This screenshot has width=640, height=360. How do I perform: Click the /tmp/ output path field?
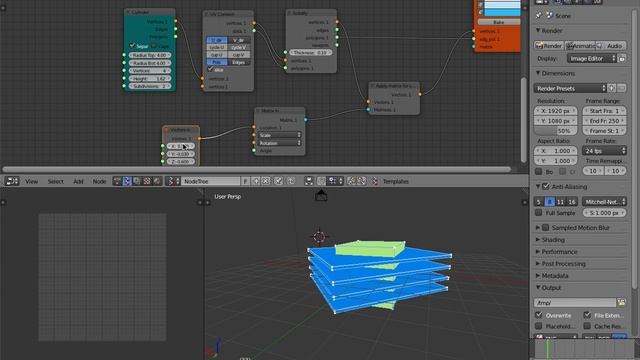pos(575,302)
